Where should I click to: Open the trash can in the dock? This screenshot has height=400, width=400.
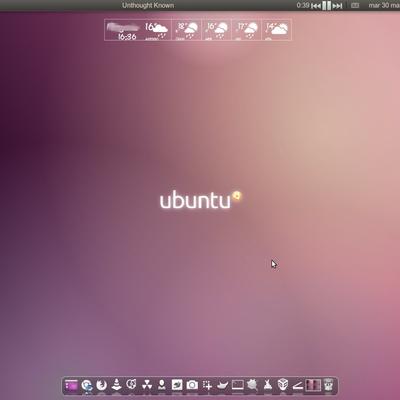point(328,385)
